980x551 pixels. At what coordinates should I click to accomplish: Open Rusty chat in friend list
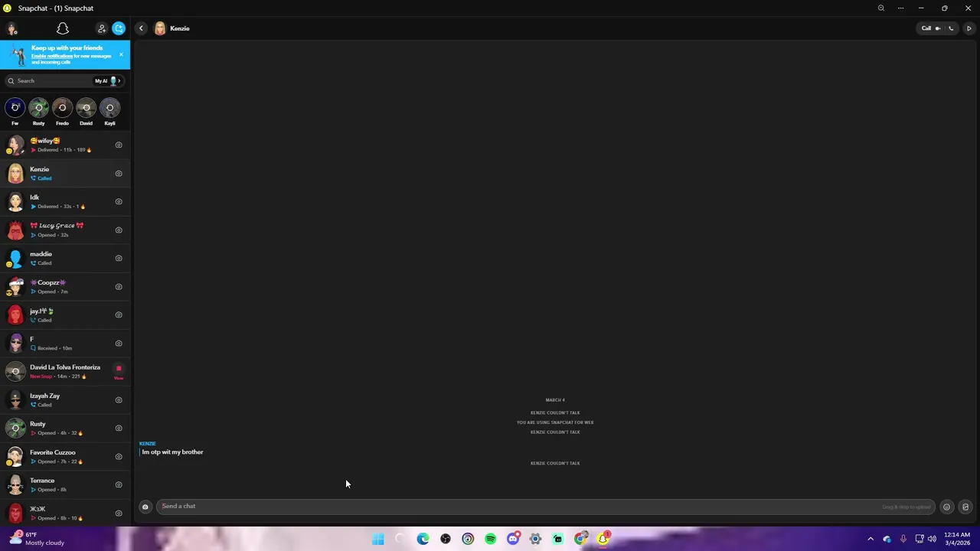(65, 428)
